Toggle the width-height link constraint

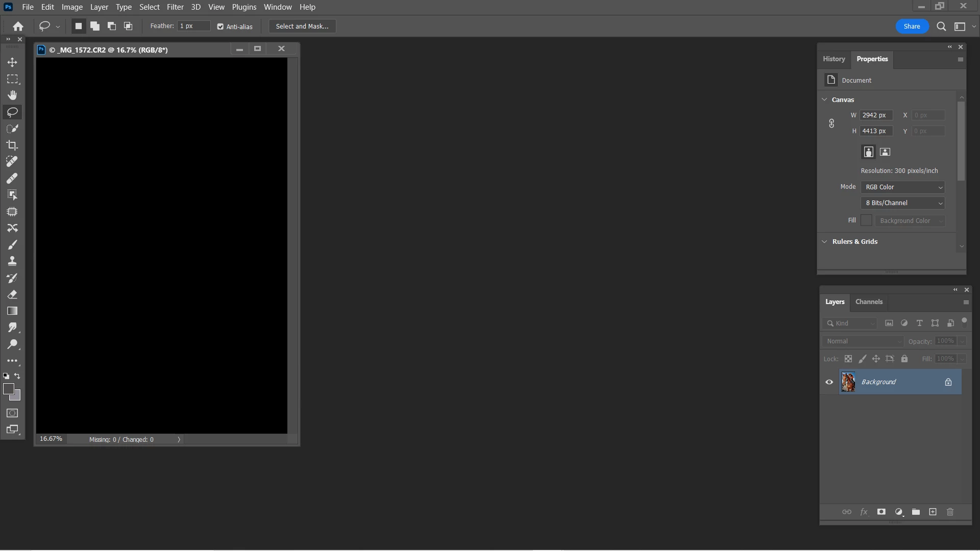coord(831,123)
